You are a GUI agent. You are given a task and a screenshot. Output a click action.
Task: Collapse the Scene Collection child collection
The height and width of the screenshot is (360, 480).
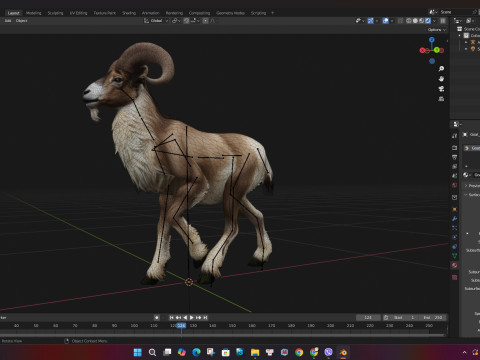coord(460,35)
